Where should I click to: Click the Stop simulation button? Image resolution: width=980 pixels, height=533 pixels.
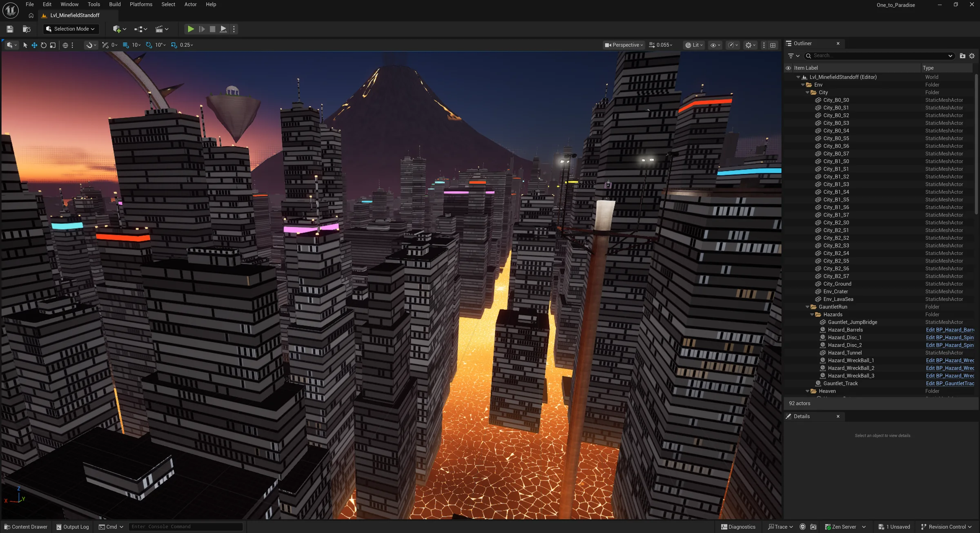click(x=212, y=29)
